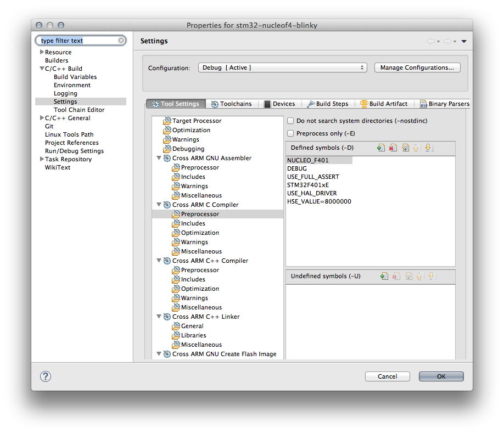Open the Tool Chain Editor page
The image size is (504, 434).
tap(79, 110)
